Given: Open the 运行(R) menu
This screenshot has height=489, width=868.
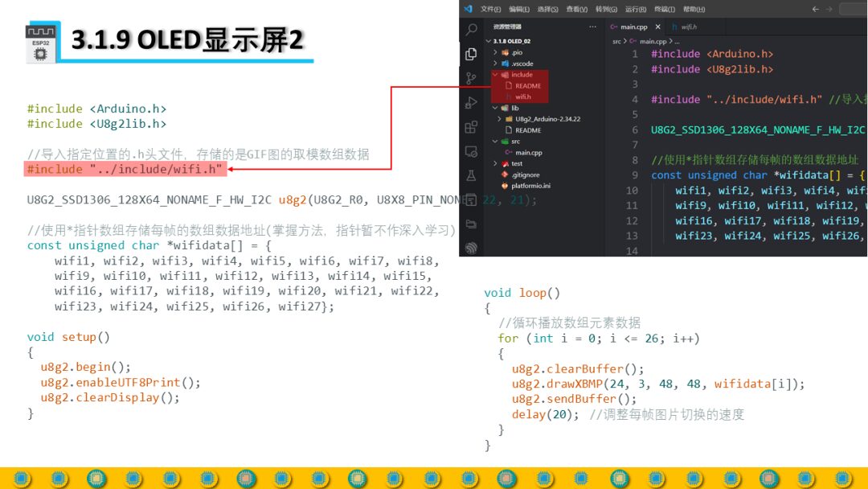Looking at the screenshot, I should pyautogui.click(x=636, y=9).
